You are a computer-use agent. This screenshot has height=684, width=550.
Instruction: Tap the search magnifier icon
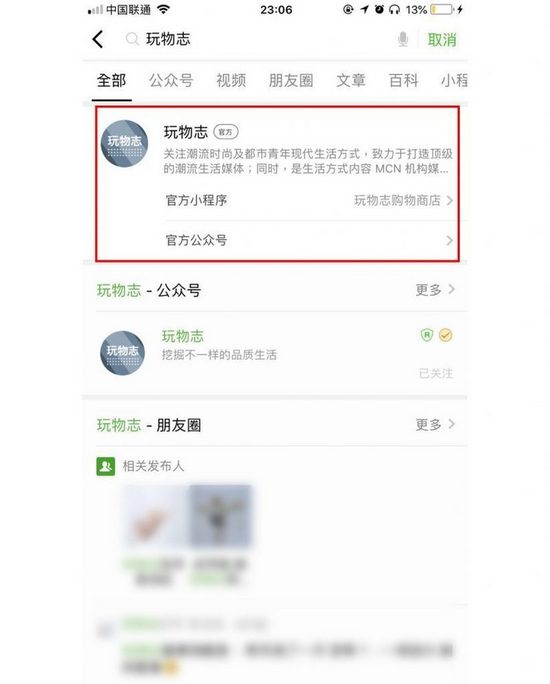pos(132,39)
